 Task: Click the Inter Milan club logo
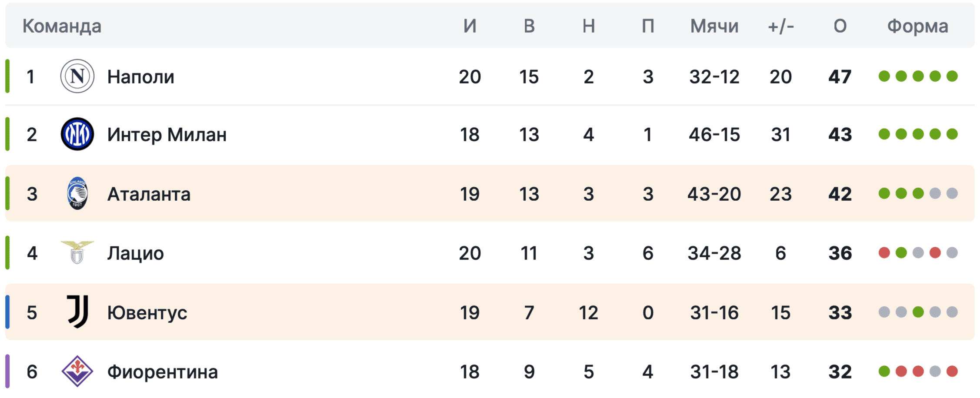point(77,134)
